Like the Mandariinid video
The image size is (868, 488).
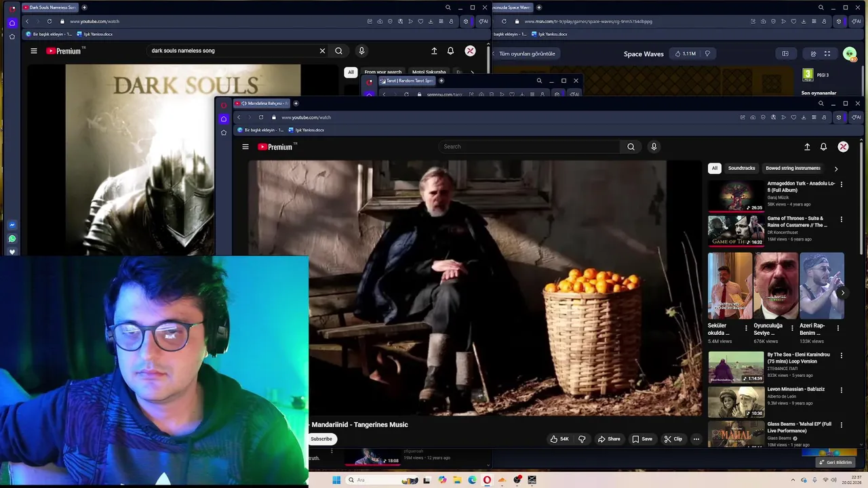click(x=559, y=439)
